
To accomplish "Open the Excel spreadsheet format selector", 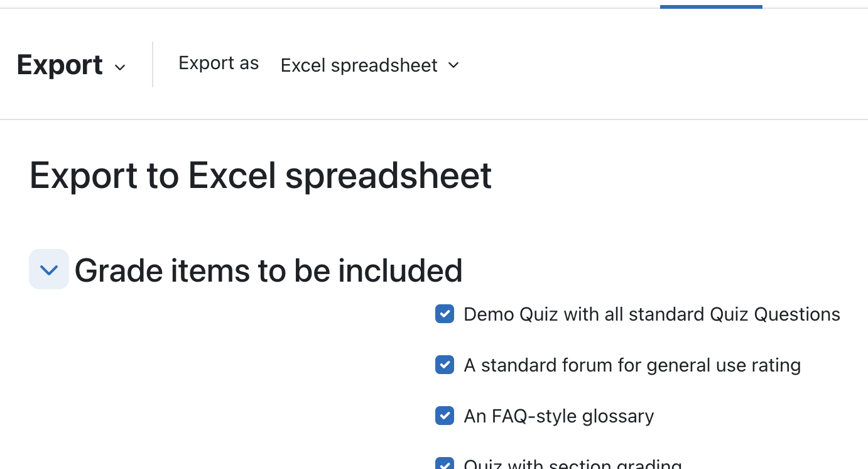I will pyautogui.click(x=370, y=65).
